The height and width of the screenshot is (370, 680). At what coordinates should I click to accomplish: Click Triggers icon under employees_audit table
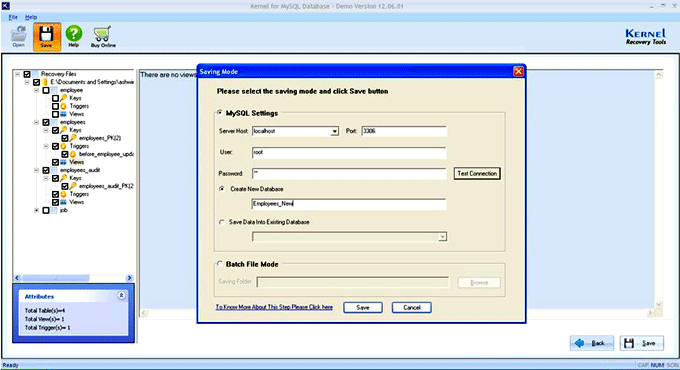(64, 194)
